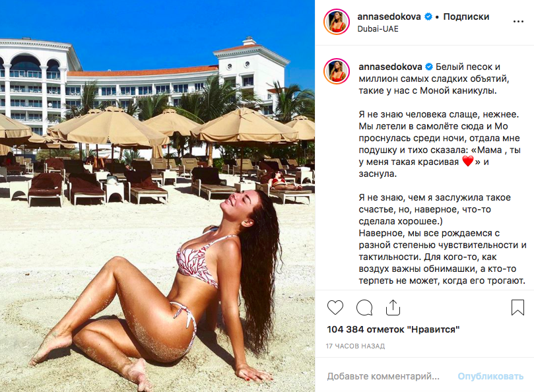Click the Опубликовать post button
The image size is (534, 392).
(x=490, y=376)
